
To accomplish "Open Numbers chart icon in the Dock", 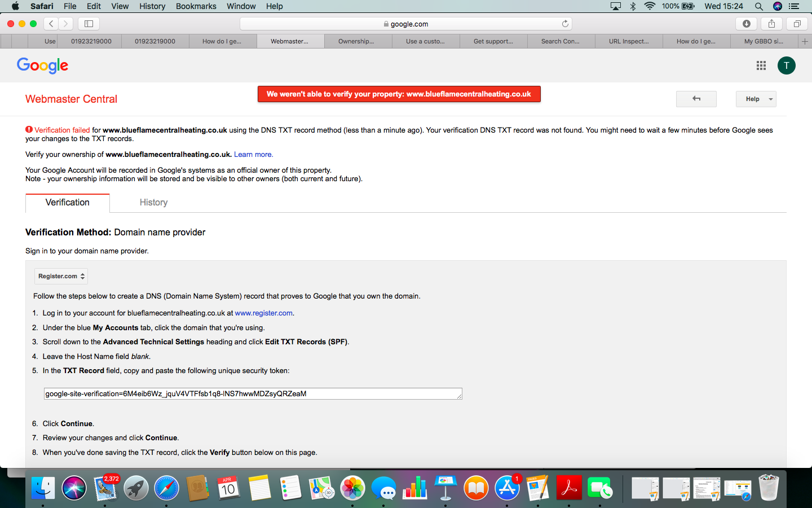I will (414, 488).
